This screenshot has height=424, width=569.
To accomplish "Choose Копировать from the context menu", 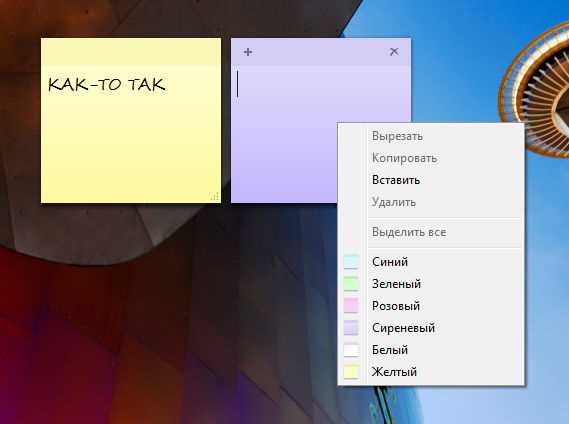I will (431, 158).
